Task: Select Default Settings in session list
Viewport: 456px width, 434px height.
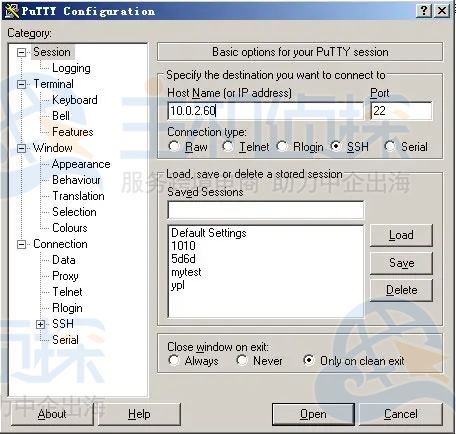Action: point(209,233)
